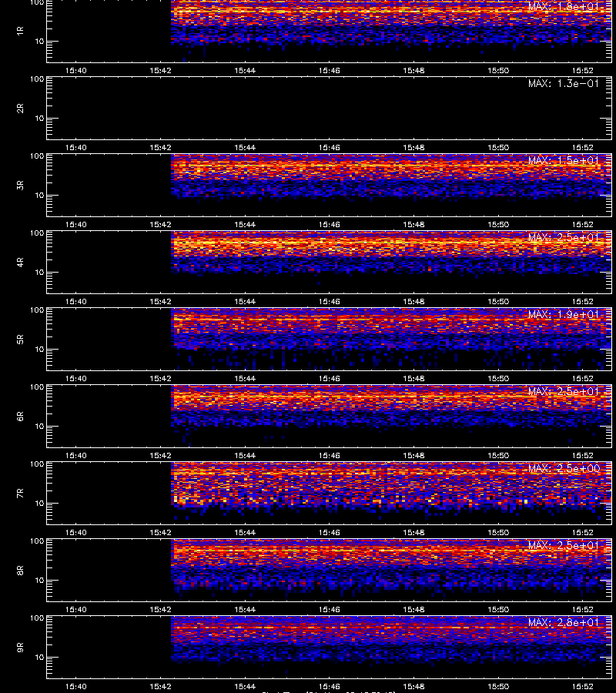
Task: Click 15:40 time label under panel 1R
Action: (x=76, y=70)
